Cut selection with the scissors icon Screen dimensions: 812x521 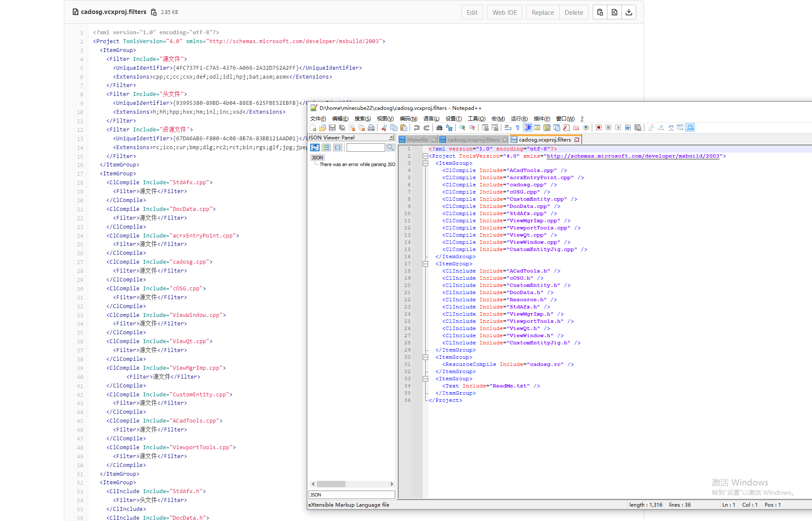click(x=384, y=128)
